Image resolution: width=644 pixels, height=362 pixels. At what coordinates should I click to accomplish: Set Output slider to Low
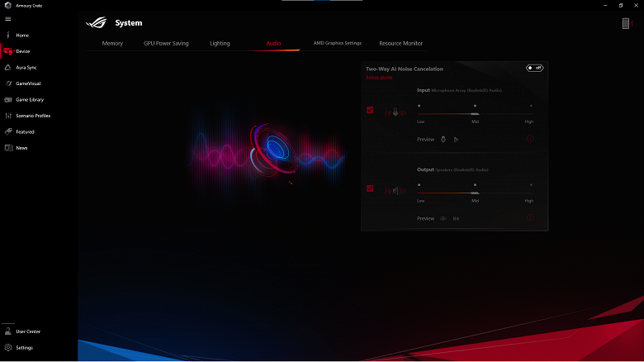(419, 185)
